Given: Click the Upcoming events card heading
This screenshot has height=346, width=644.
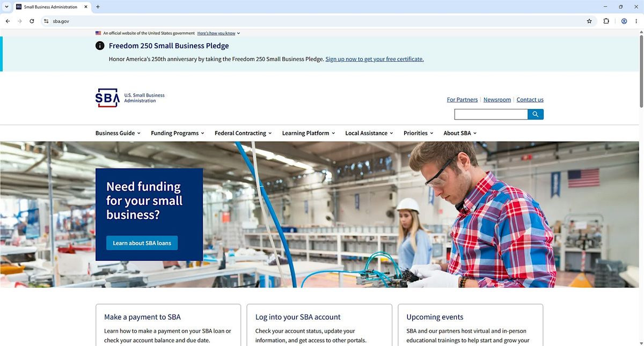Looking at the screenshot, I should 435,317.
